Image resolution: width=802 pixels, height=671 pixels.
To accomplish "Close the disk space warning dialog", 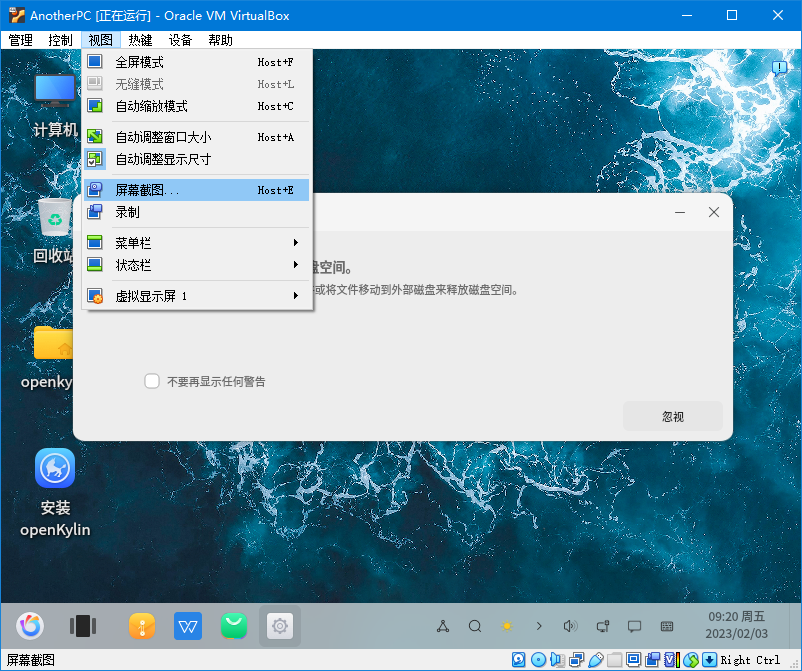I will point(714,212).
